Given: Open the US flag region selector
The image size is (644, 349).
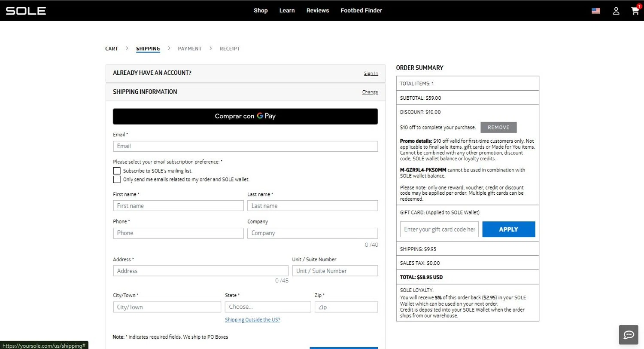Looking at the screenshot, I should point(595,11).
